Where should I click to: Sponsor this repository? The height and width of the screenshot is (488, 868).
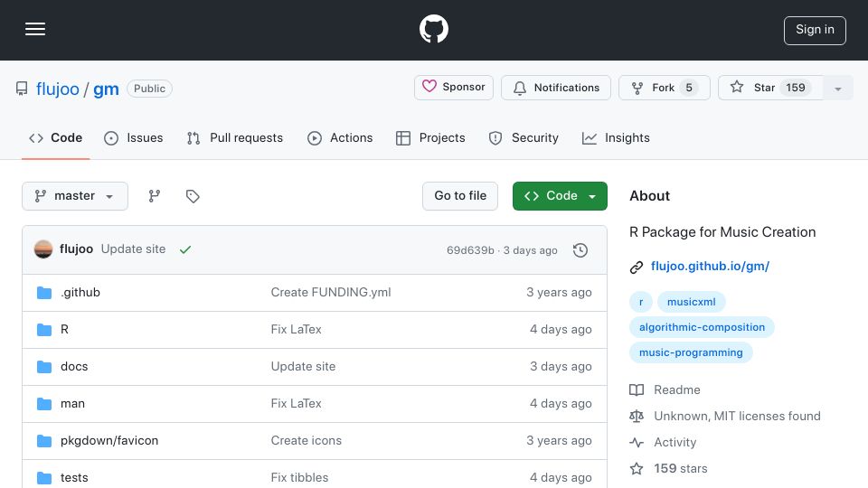click(453, 88)
